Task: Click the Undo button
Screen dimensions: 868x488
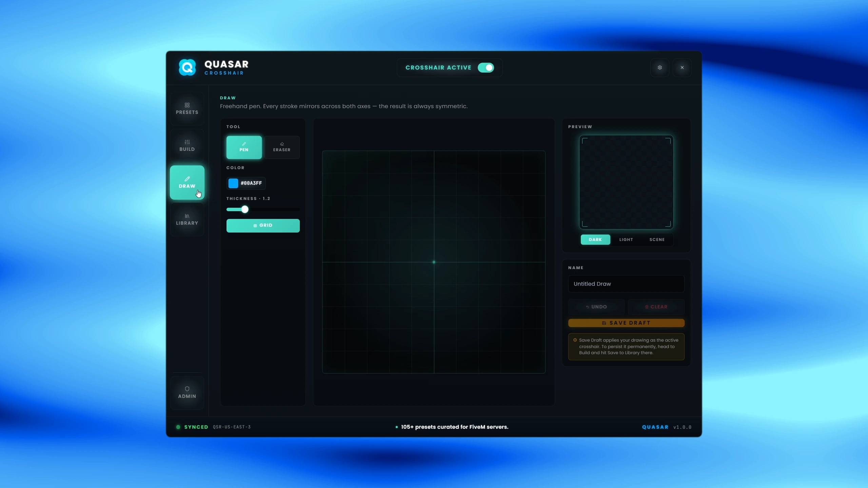Action: [x=596, y=307]
